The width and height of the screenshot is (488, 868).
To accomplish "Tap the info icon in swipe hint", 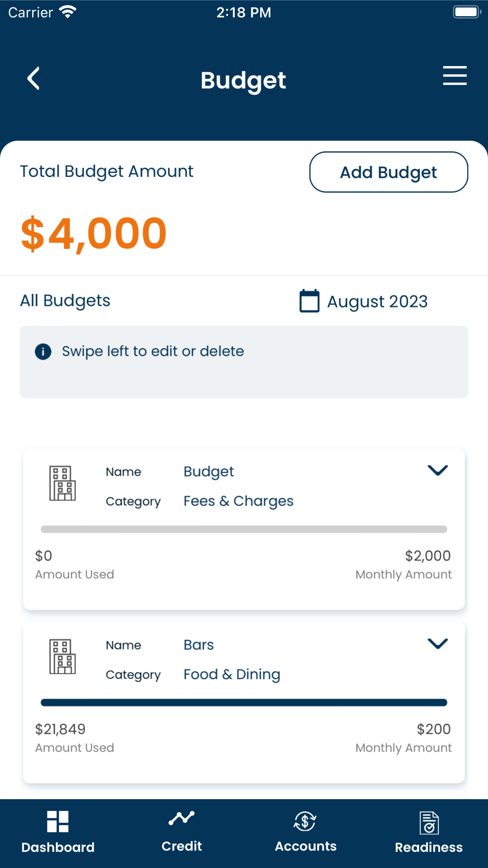I will coord(43,351).
